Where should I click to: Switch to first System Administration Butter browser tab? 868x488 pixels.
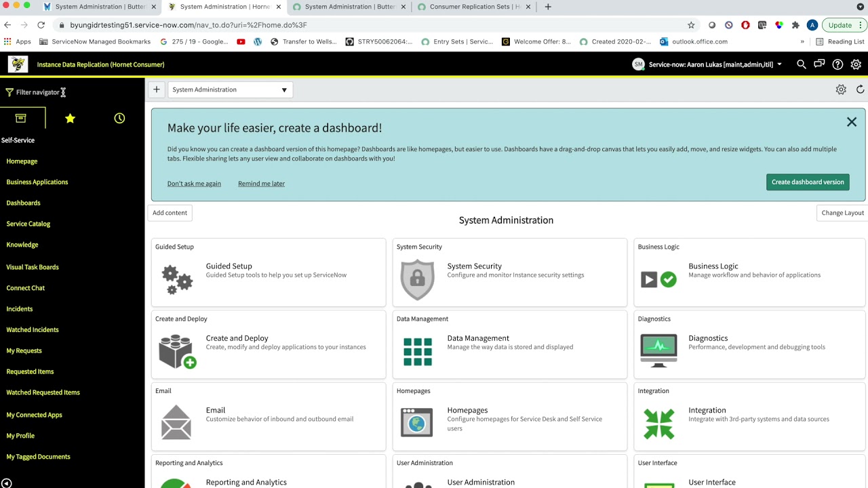tap(100, 7)
